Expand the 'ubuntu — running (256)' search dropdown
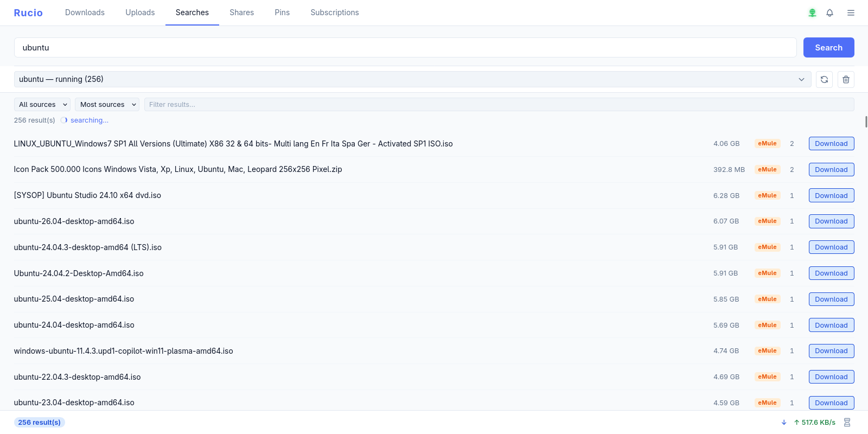The width and height of the screenshot is (868, 434). tap(412, 79)
